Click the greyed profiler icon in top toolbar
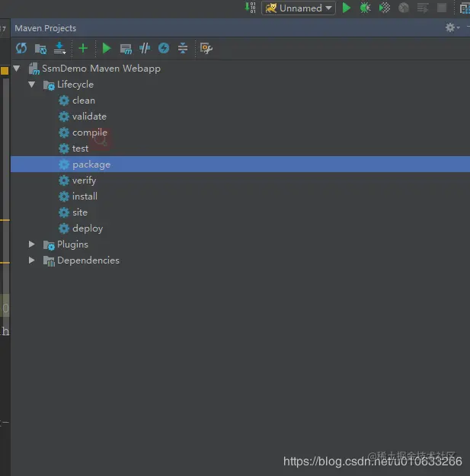Screen dimensions: 470x476 tap(404, 8)
